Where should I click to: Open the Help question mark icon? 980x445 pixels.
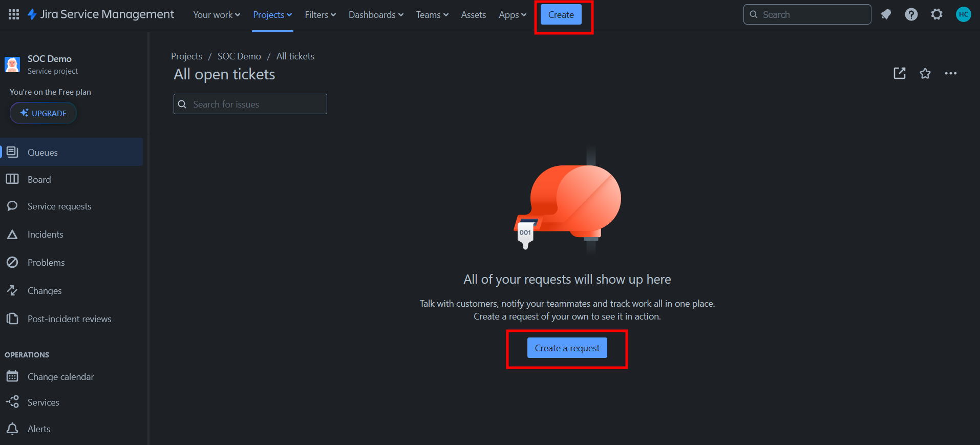[x=911, y=14]
